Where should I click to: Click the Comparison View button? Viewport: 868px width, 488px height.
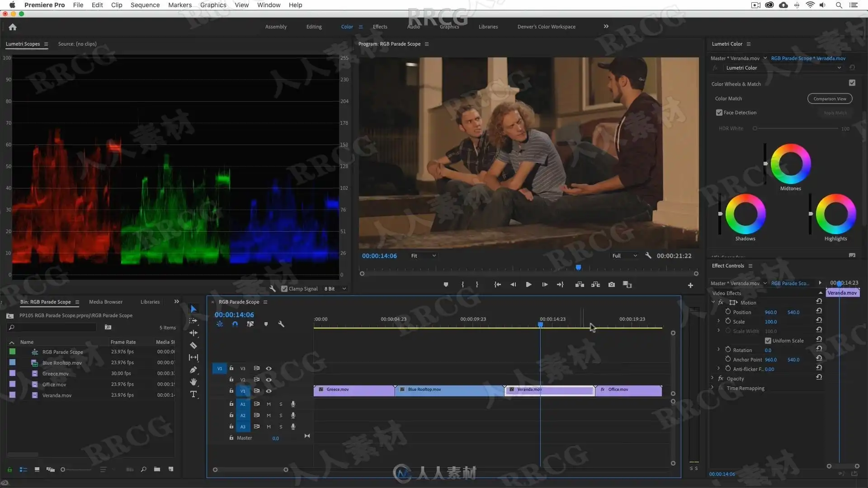tap(830, 99)
